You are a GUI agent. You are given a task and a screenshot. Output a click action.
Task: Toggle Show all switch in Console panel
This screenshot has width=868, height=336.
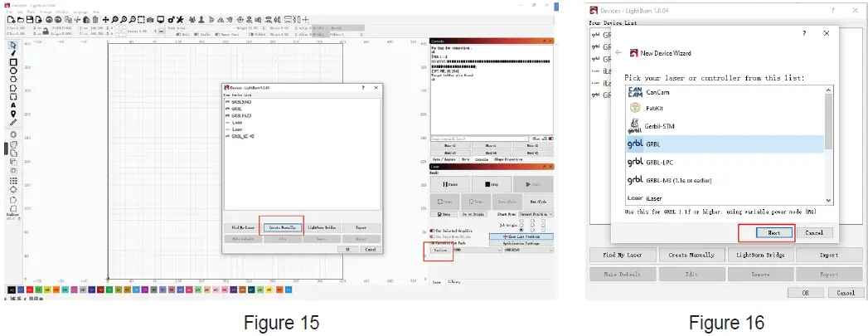click(550, 139)
